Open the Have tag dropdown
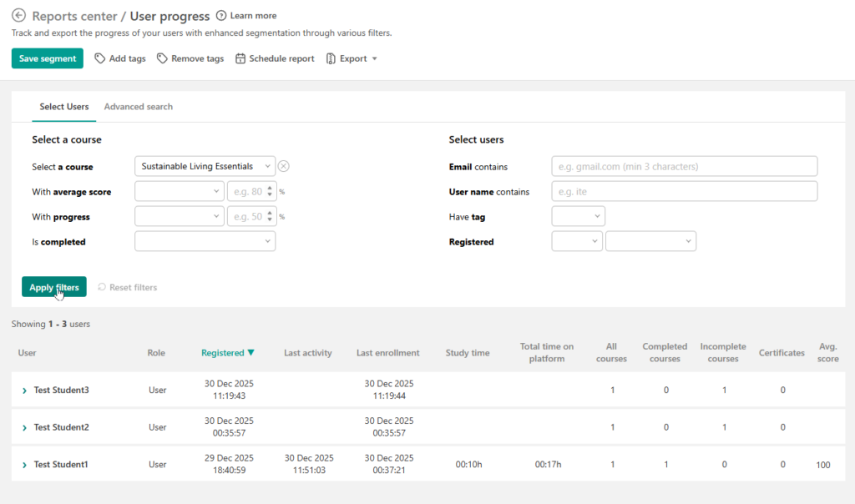 (x=578, y=216)
